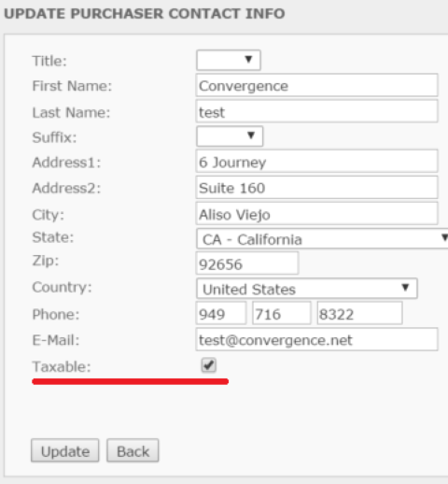
Task: Uncheck the Taxable checkbox
Action: [x=208, y=365]
